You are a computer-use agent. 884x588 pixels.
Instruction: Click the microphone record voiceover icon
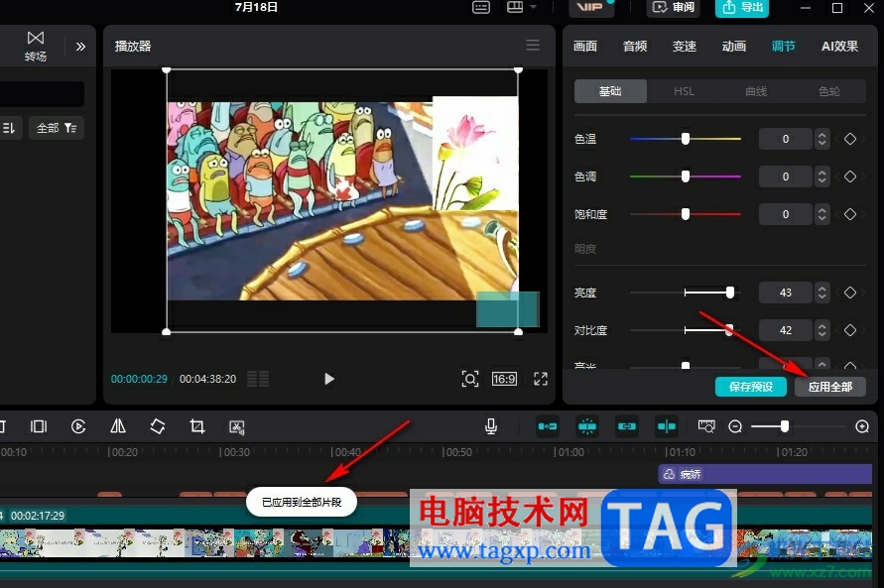(491, 427)
